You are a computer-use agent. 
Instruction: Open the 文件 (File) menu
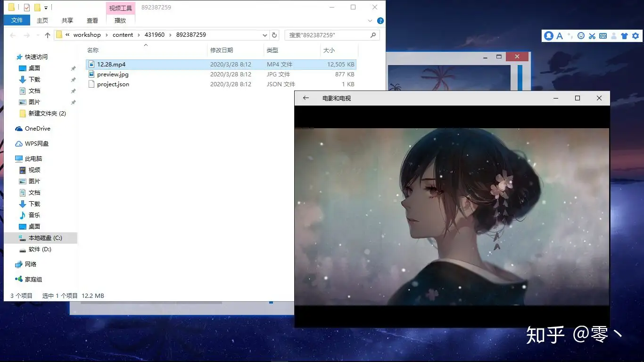17,20
